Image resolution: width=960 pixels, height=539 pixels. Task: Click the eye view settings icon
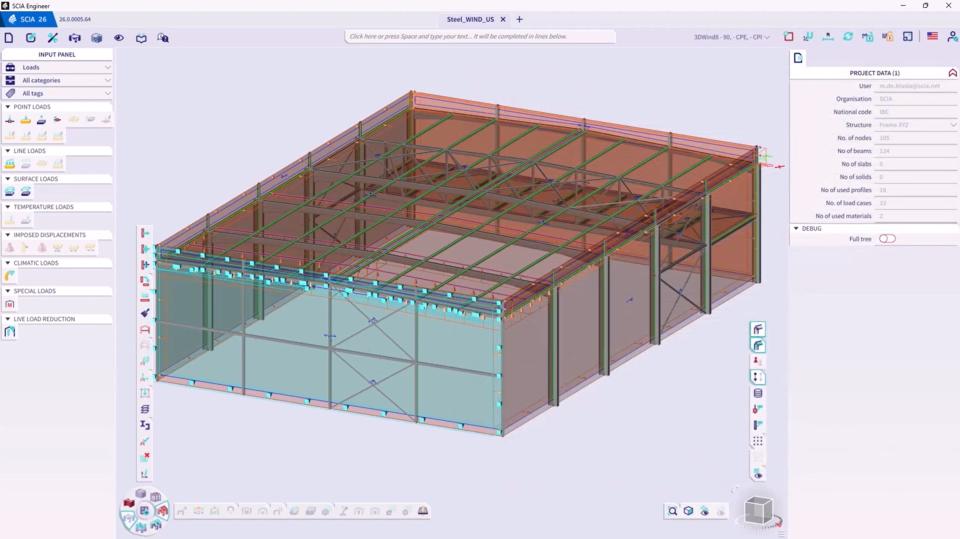point(119,37)
